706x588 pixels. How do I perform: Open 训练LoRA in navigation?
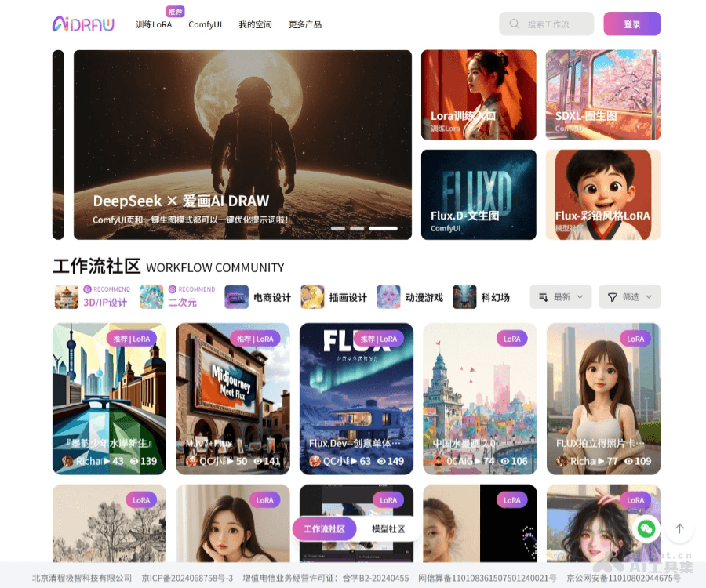point(154,24)
